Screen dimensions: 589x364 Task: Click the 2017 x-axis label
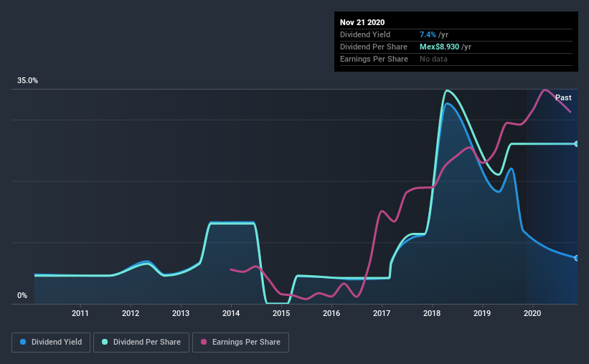[x=382, y=313]
